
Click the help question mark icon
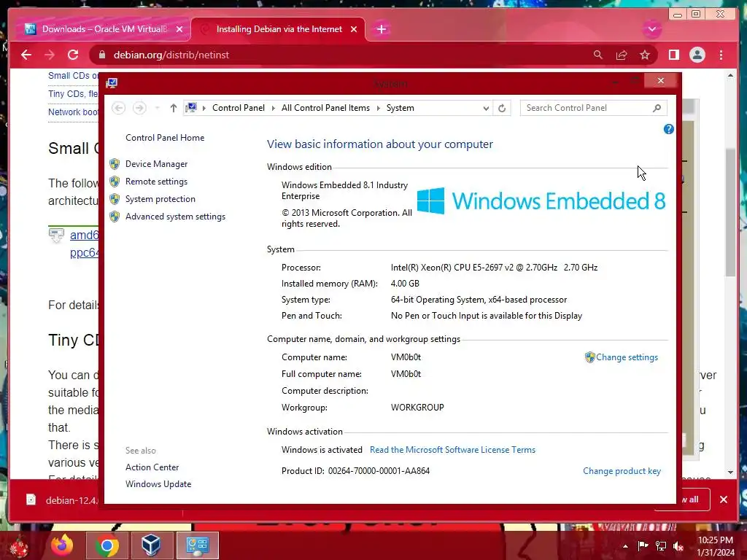tap(668, 129)
